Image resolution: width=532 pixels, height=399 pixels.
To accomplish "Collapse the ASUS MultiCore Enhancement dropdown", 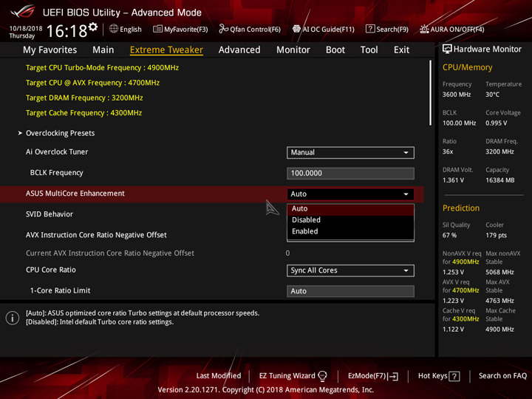I will click(x=350, y=194).
